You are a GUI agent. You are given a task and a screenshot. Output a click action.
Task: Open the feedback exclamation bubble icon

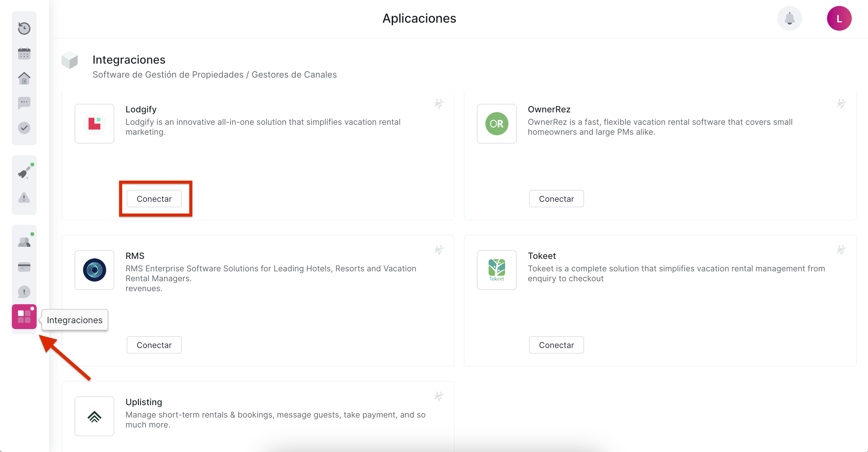tap(24, 292)
